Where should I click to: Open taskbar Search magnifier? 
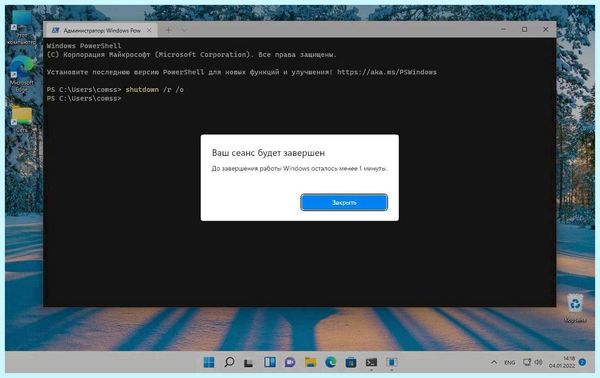click(x=229, y=362)
